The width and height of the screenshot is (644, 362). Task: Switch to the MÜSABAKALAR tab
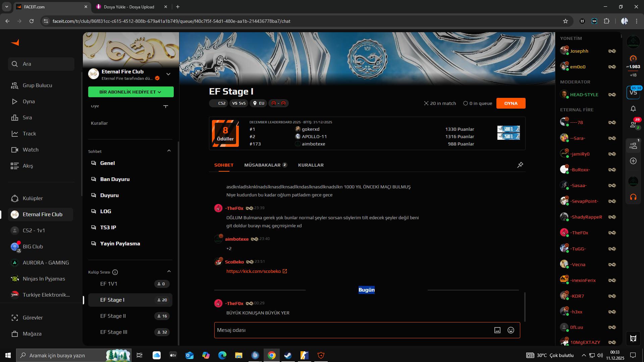265,165
